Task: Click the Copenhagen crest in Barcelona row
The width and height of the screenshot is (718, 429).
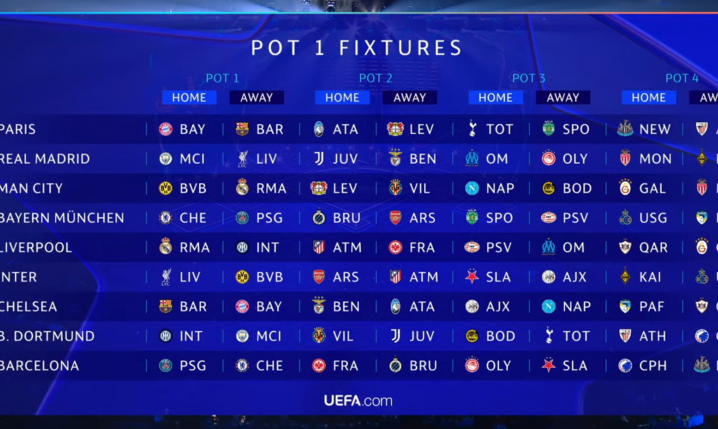Action: point(625,365)
